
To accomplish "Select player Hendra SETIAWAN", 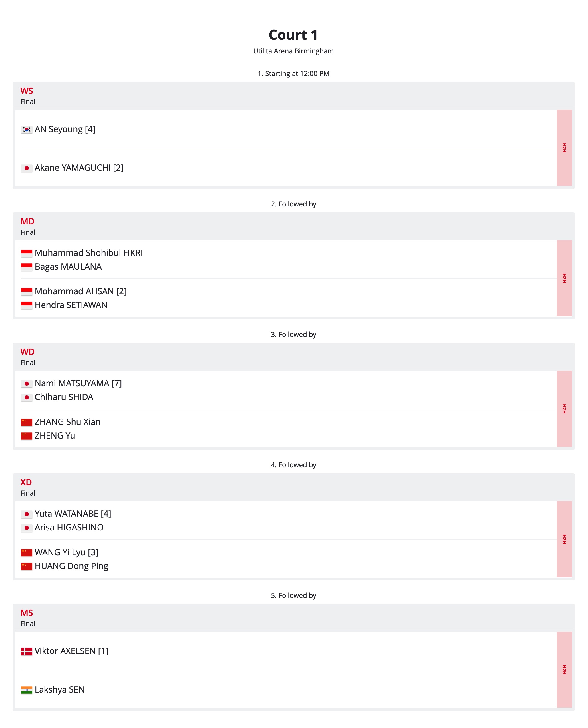I will [71, 305].
